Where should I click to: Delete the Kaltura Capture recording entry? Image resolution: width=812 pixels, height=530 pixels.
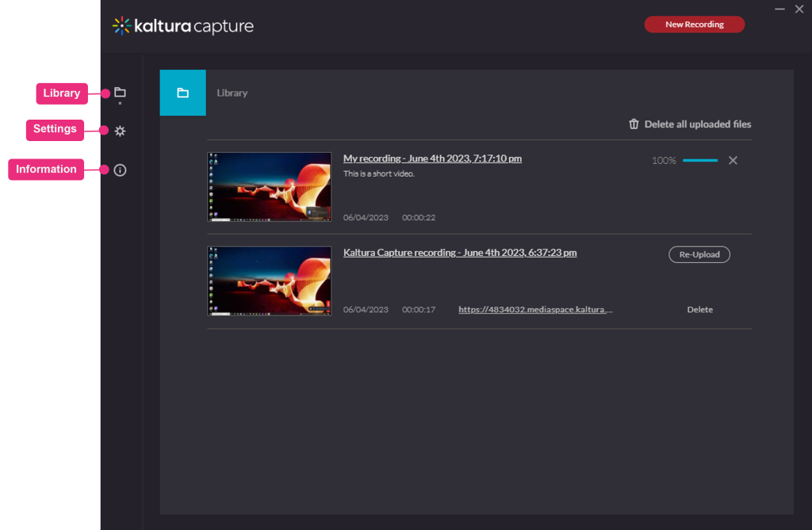point(699,310)
